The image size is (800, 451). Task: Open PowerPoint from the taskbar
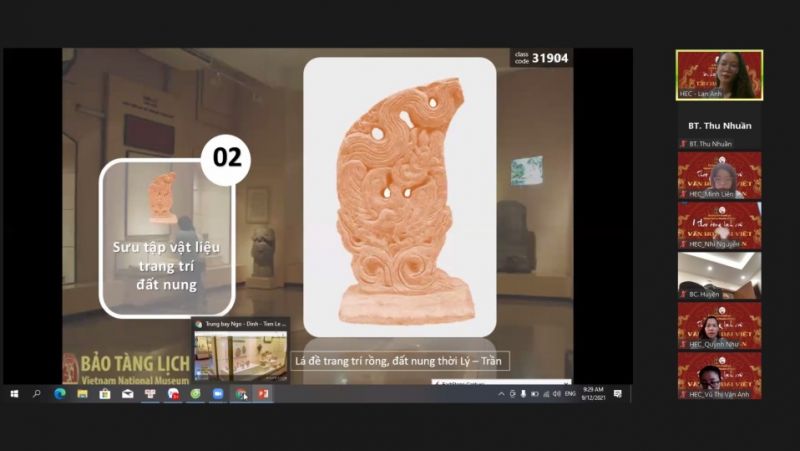pos(263,394)
